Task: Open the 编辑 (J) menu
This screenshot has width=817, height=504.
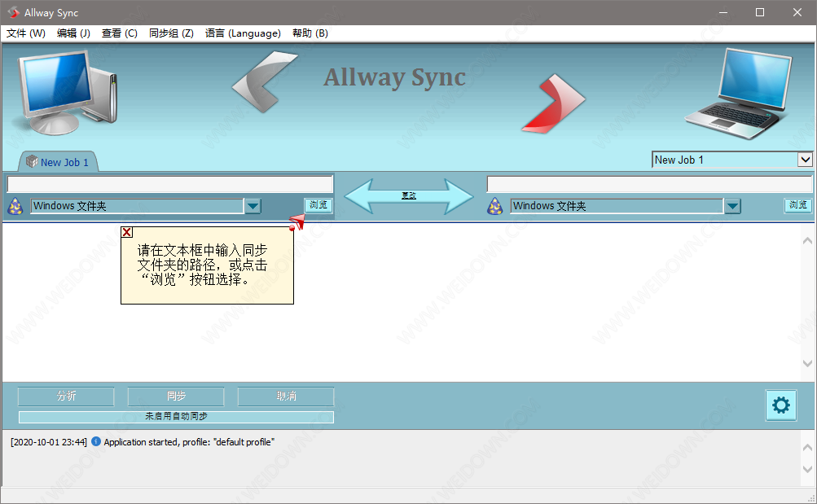Action: [x=73, y=33]
